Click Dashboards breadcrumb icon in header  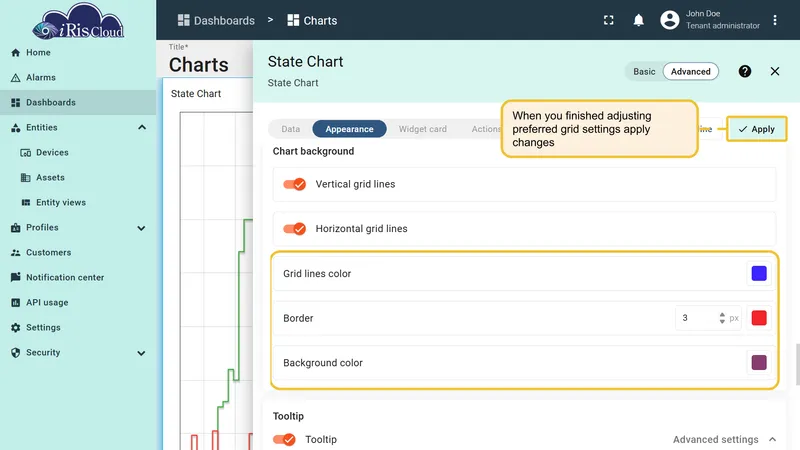183,20
